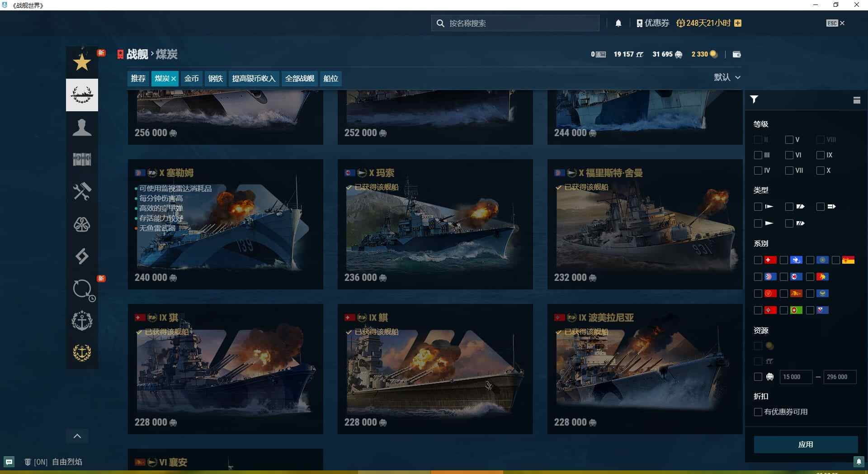Enable the destroyer ship type filter checkbox
The width and height of the screenshot is (868, 474).
click(759, 206)
